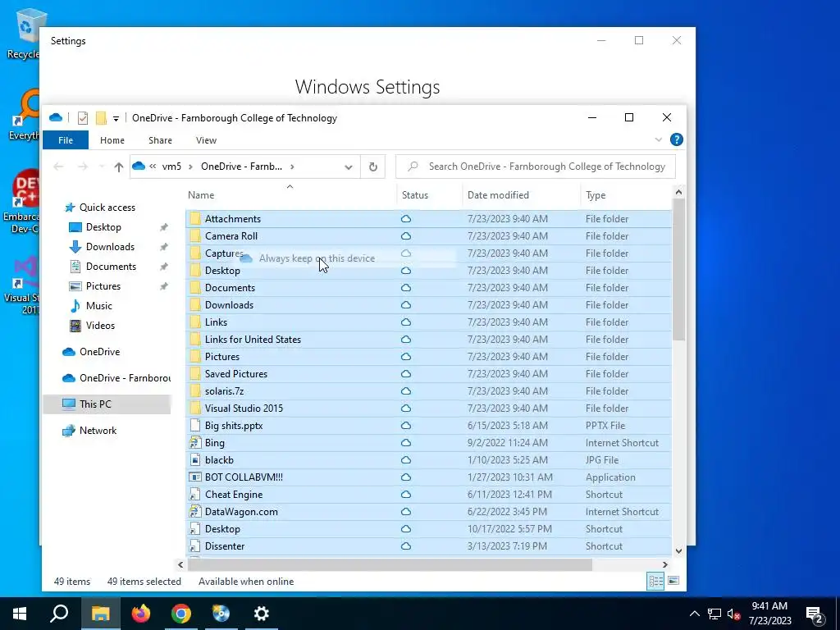Click the vertical scrollbar down arrow
Screen dimensions: 840x630
click(678, 550)
